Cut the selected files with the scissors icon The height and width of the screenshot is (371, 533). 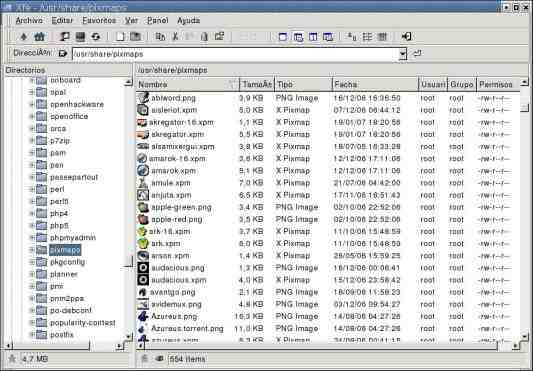click(175, 36)
